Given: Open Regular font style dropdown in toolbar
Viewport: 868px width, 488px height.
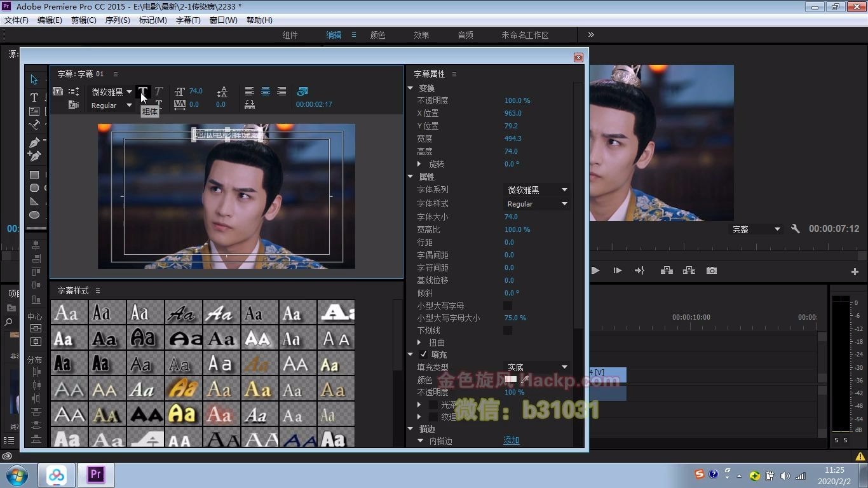Looking at the screenshot, I should point(111,105).
